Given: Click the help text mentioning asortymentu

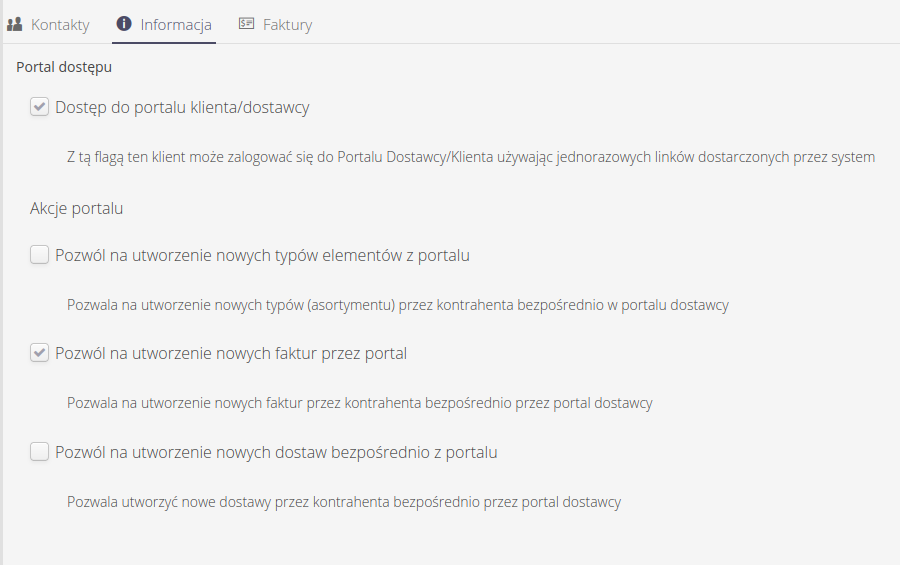Looking at the screenshot, I should 397,305.
